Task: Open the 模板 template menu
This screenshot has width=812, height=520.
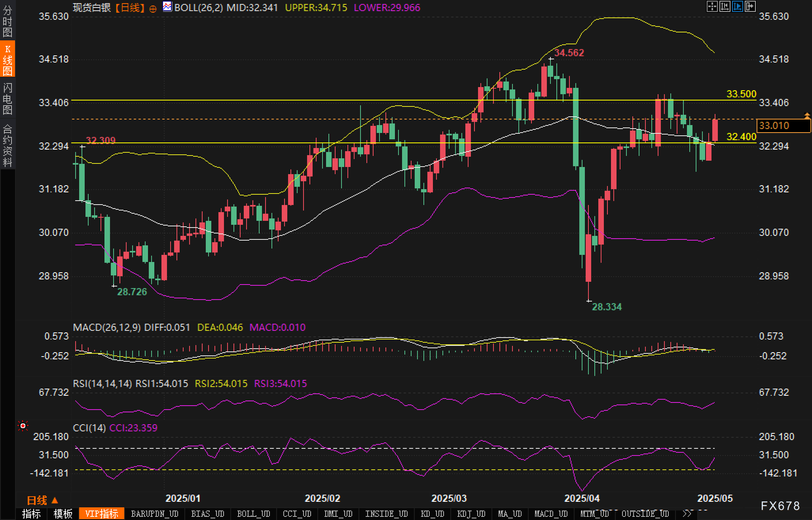Action: coord(63,514)
